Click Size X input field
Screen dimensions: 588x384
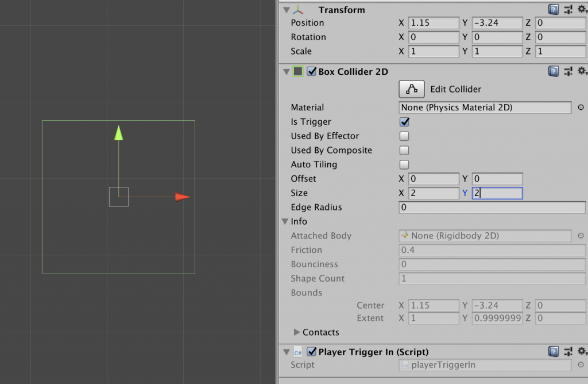434,193
